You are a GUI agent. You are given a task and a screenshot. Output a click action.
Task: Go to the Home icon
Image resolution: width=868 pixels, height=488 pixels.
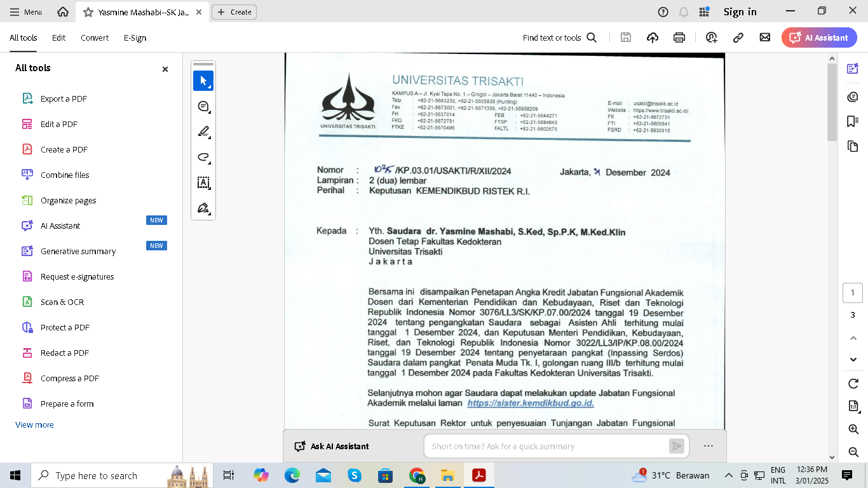coord(62,12)
